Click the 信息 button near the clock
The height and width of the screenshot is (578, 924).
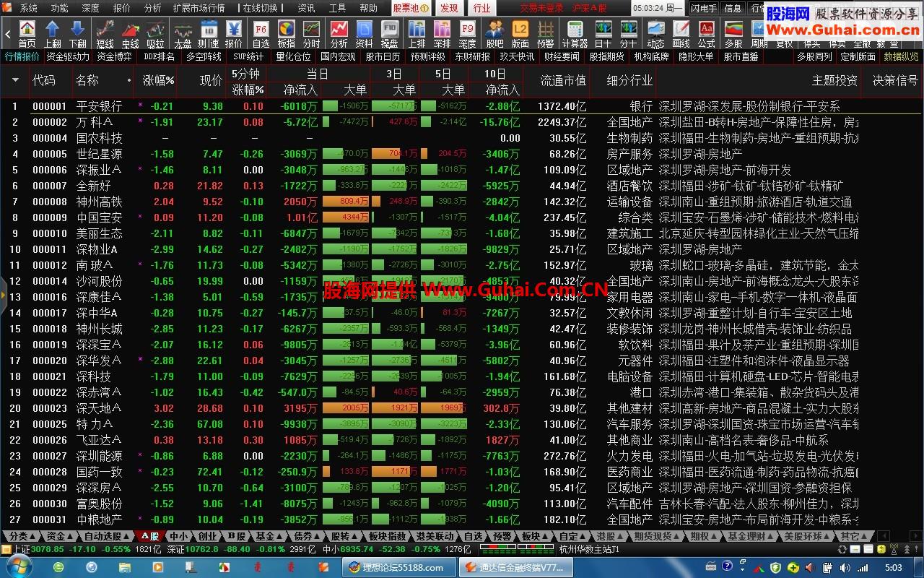click(x=733, y=8)
